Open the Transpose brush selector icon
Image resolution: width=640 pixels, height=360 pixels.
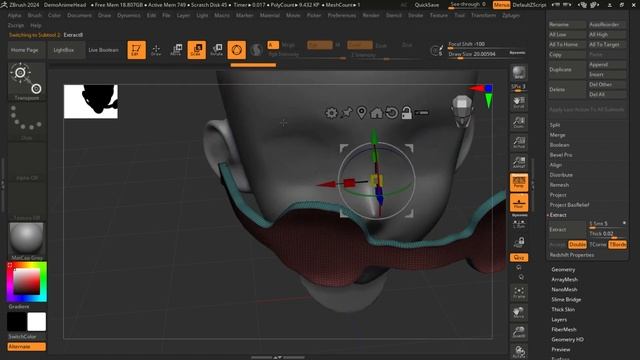coord(27,80)
